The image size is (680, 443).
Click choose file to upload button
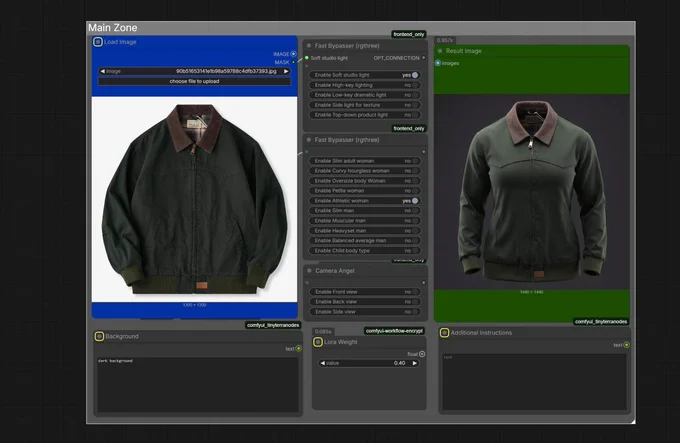click(194, 81)
